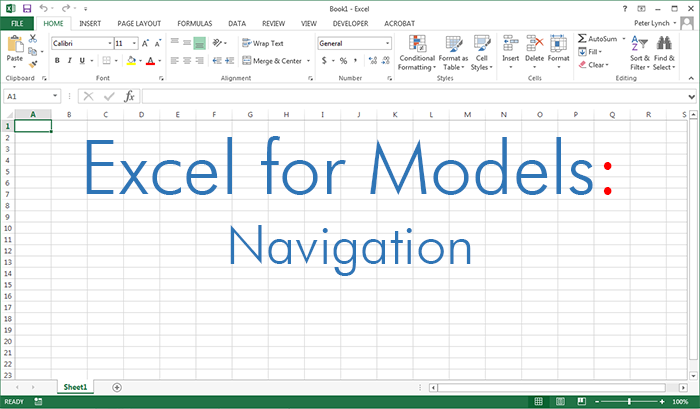Apply yellow fill color
700x409 pixels.
131,60
